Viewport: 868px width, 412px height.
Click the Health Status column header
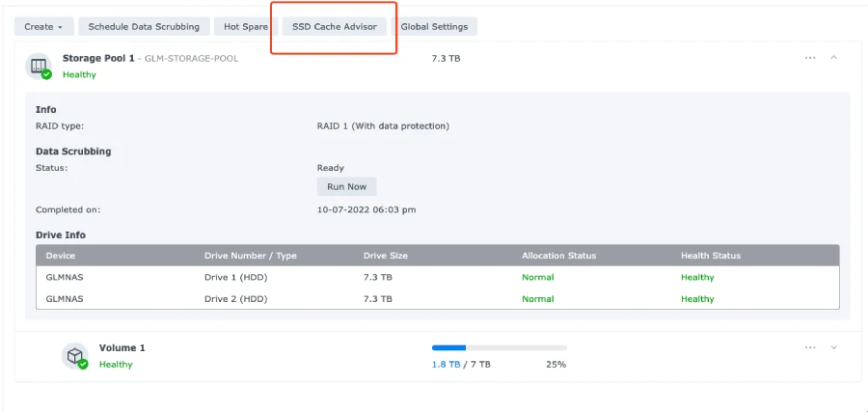pos(710,256)
